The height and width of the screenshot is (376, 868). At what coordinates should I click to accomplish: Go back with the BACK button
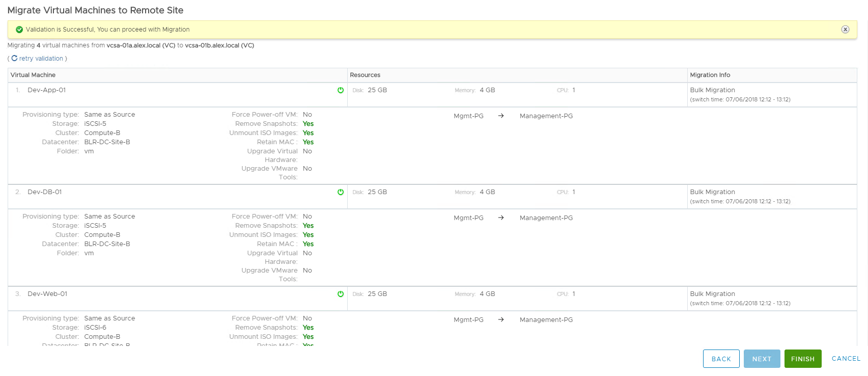[x=721, y=359]
